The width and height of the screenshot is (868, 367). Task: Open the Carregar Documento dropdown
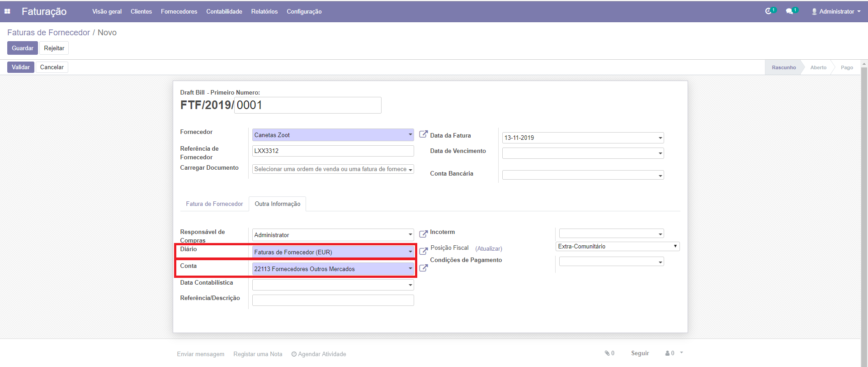[x=333, y=169]
